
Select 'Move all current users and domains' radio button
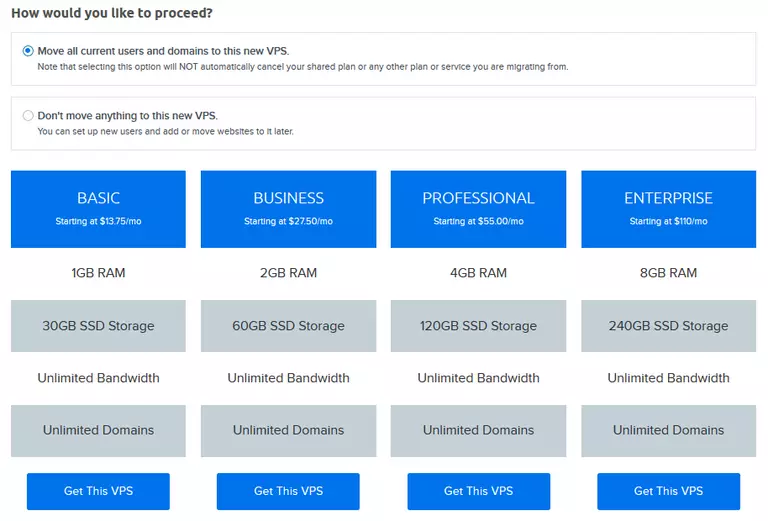pyautogui.click(x=28, y=51)
